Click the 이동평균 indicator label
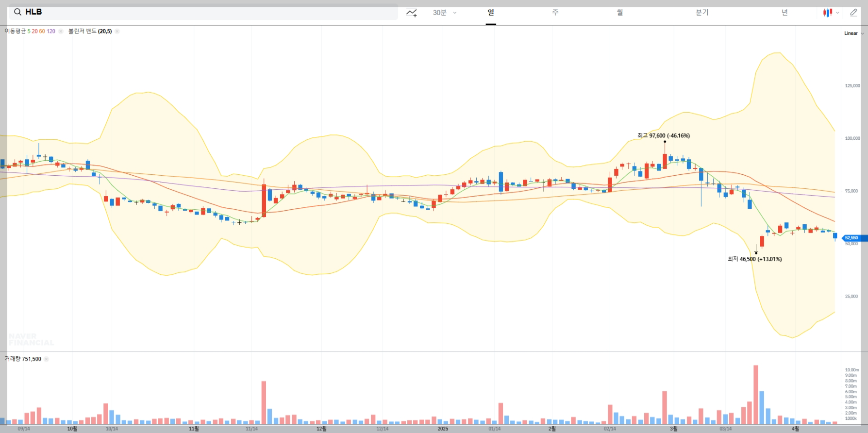The image size is (868, 433). 16,31
